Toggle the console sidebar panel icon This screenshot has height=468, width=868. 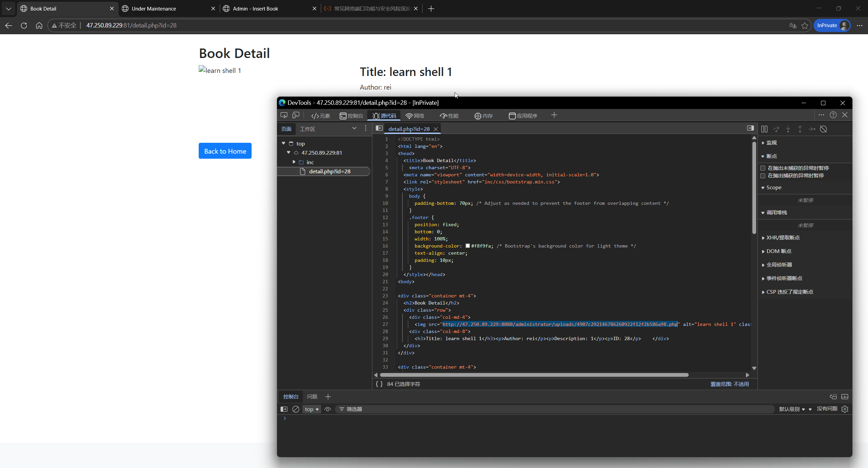tap(284, 409)
